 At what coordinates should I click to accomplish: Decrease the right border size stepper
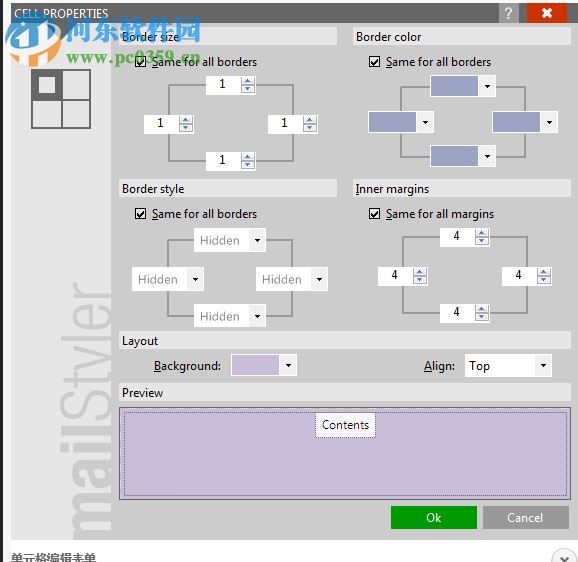[310, 128]
